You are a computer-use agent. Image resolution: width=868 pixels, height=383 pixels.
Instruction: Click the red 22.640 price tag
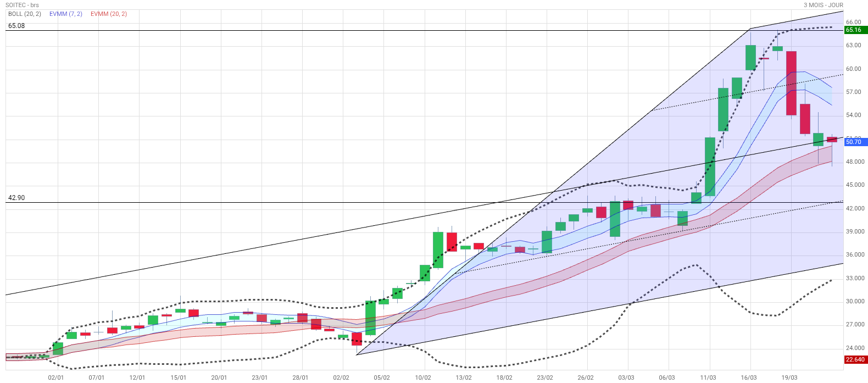tap(855, 360)
